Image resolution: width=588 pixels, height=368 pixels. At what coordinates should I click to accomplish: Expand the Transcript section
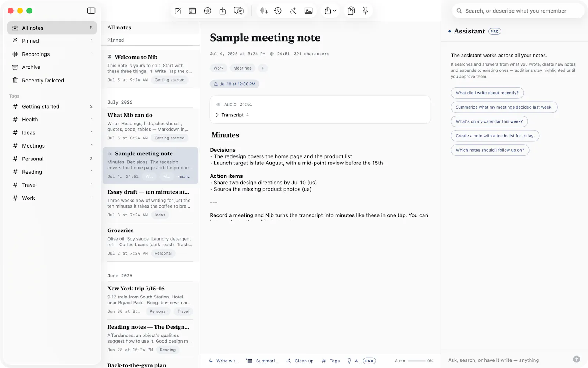click(232, 115)
